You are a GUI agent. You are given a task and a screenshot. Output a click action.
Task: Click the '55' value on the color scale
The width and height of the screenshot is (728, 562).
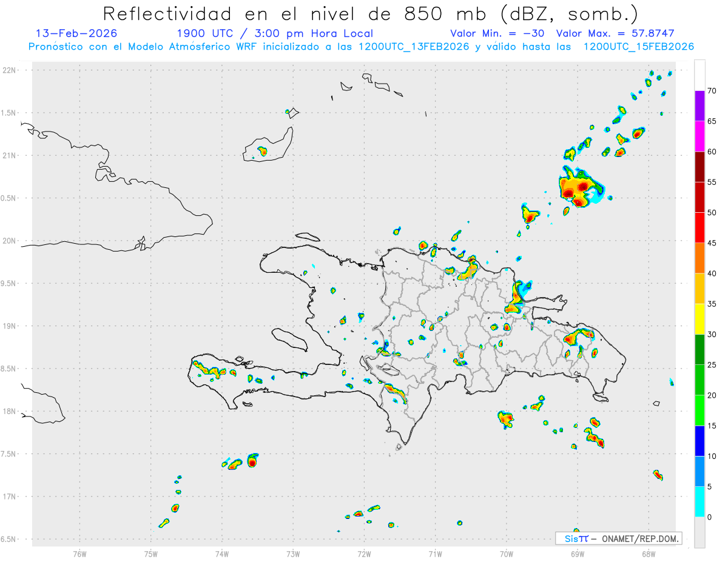(x=712, y=182)
